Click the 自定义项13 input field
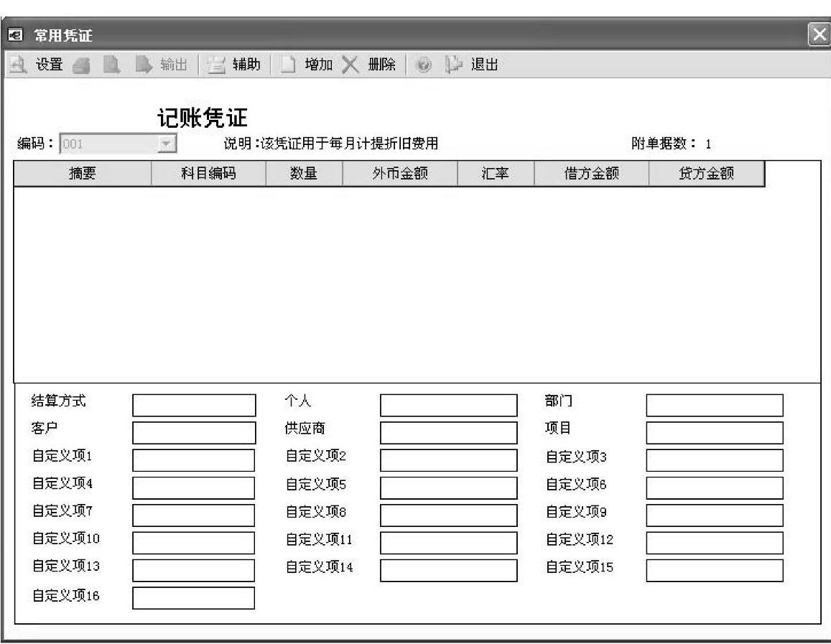The image size is (831, 644). pos(193,570)
